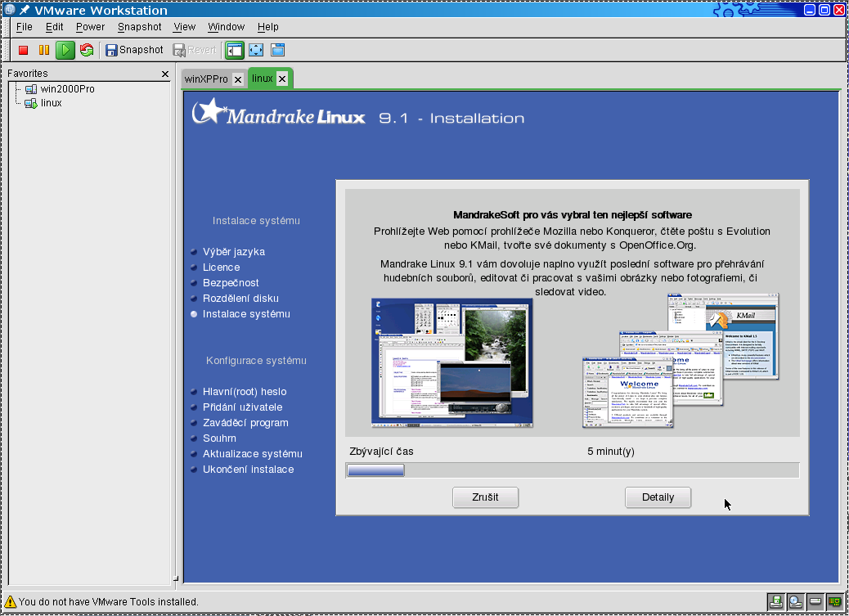Viewport: 849px width, 616px height.
Task: Click the Zaváděcí program step
Action: pos(245,423)
